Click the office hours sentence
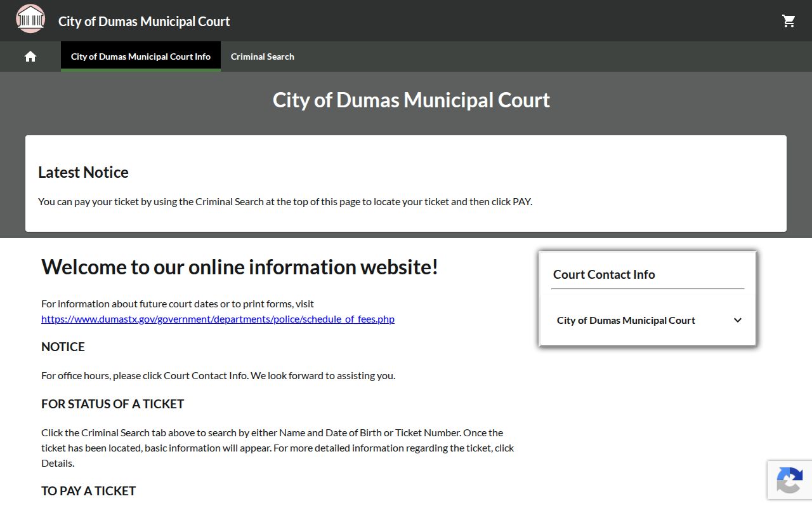This screenshot has width=812, height=508. 218,375
